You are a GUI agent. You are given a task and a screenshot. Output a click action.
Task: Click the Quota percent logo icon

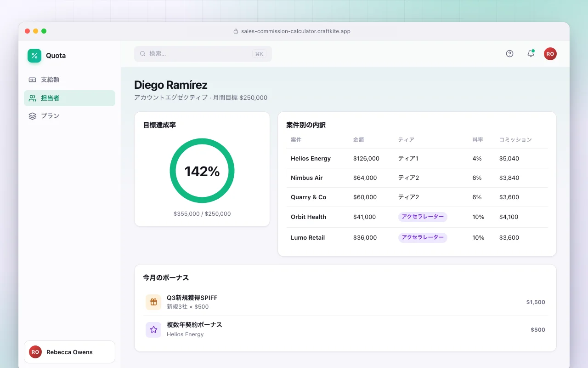34,56
